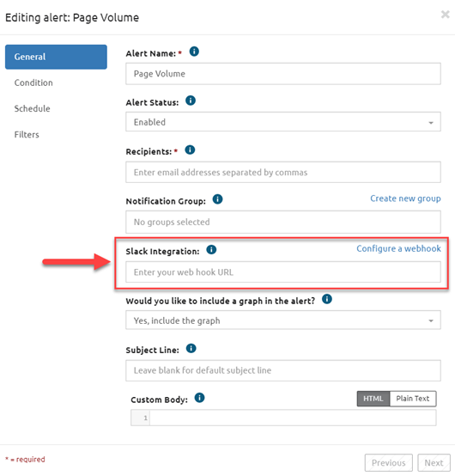Click the Subject Line input field

(283, 370)
